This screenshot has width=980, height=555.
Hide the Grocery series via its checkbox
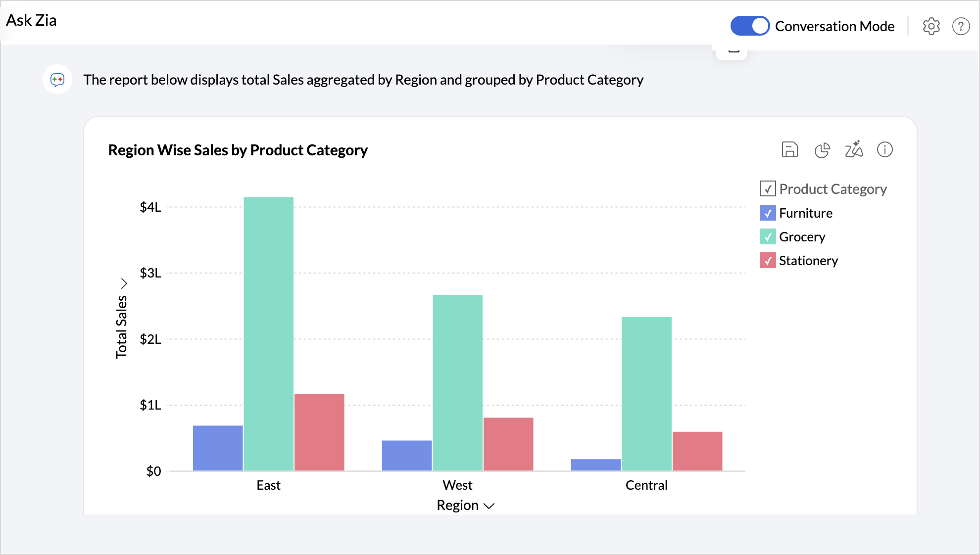click(768, 237)
